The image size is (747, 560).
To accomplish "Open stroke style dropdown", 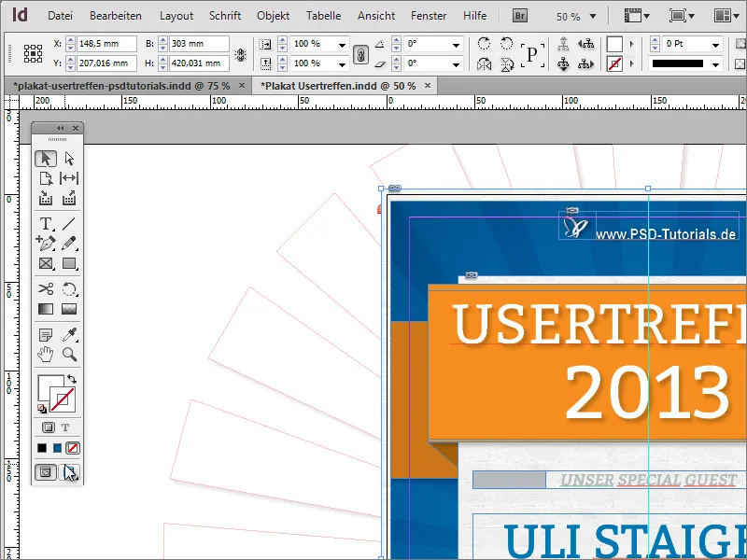I will pyautogui.click(x=715, y=63).
